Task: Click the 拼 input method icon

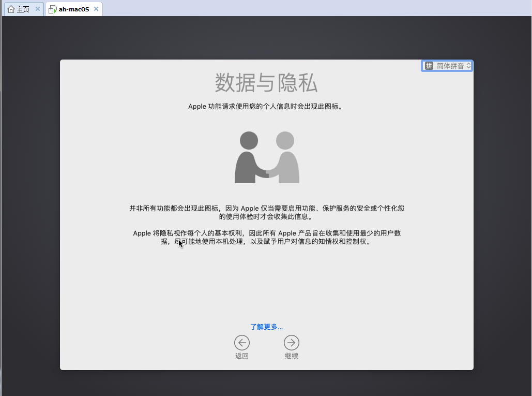Action: coord(429,66)
